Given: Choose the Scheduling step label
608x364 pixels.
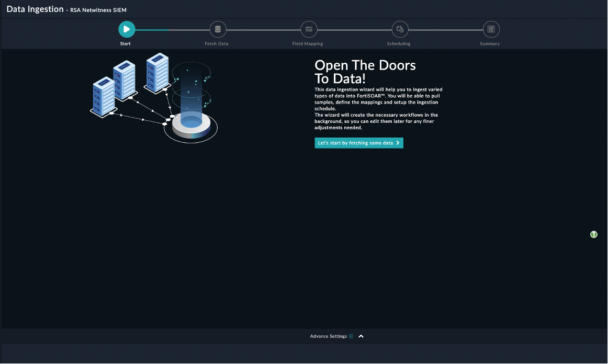Looking at the screenshot, I should [x=399, y=44].
